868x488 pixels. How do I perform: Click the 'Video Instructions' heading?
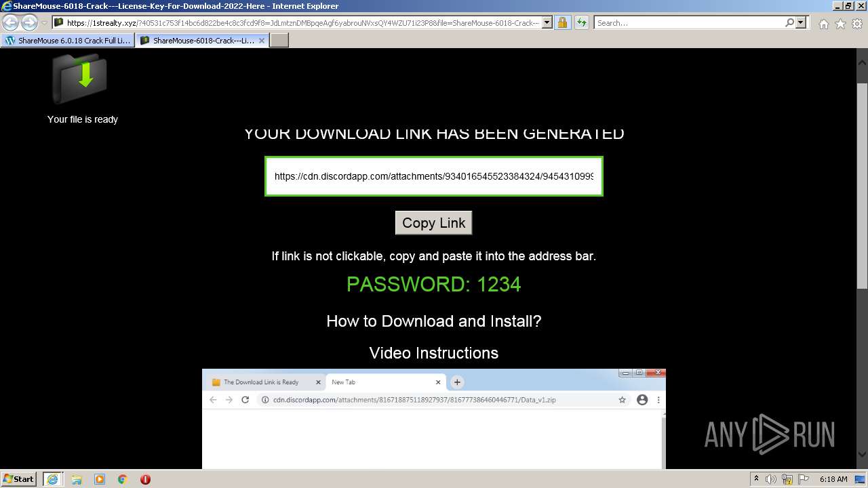coord(433,353)
